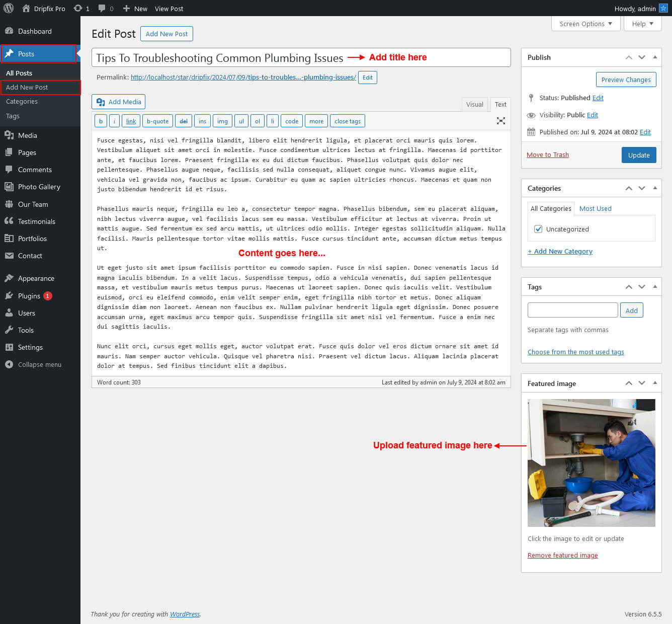Click the updates refresh icon
This screenshot has height=624, width=672.
tap(78, 8)
